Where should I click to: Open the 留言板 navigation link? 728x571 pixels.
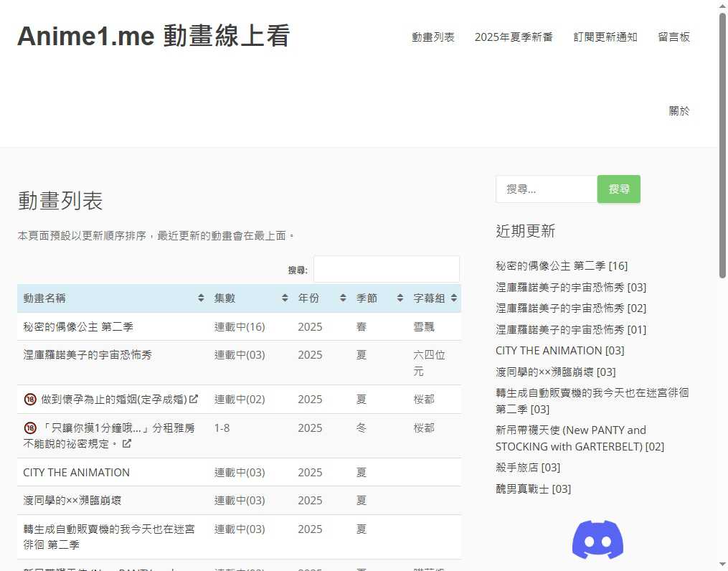(673, 37)
